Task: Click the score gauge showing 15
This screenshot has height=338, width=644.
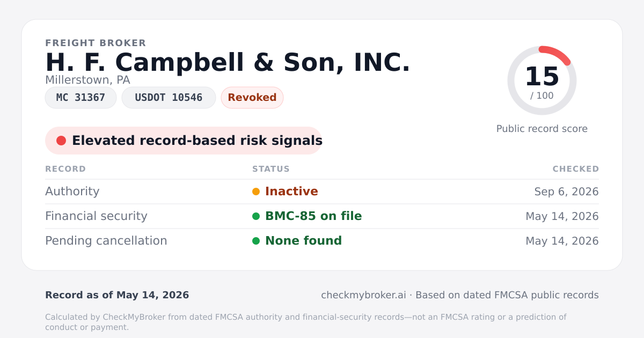Action: pos(542,80)
